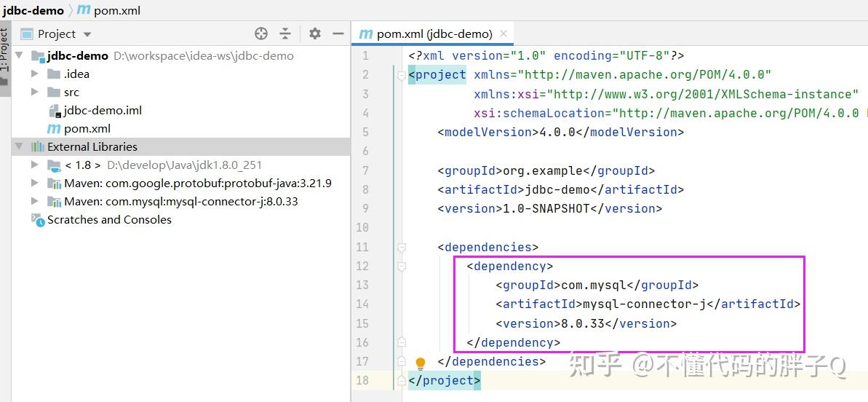Click line number 5 in gutter
The width and height of the screenshot is (868, 402).
[x=365, y=132]
